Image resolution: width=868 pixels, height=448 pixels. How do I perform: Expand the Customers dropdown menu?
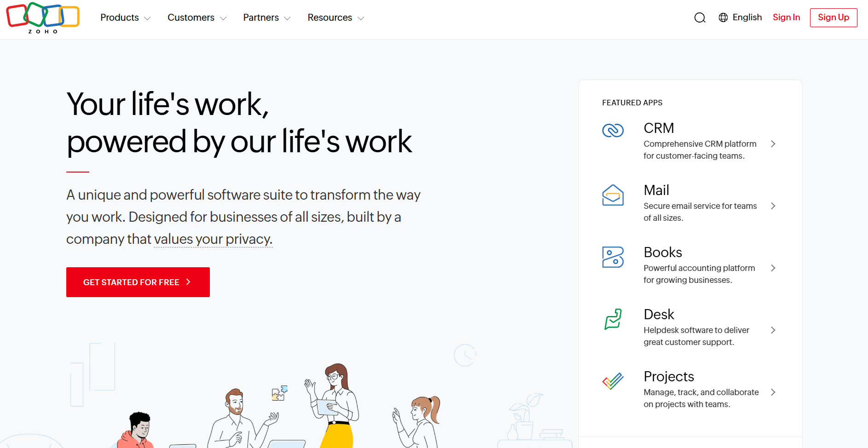point(197,17)
